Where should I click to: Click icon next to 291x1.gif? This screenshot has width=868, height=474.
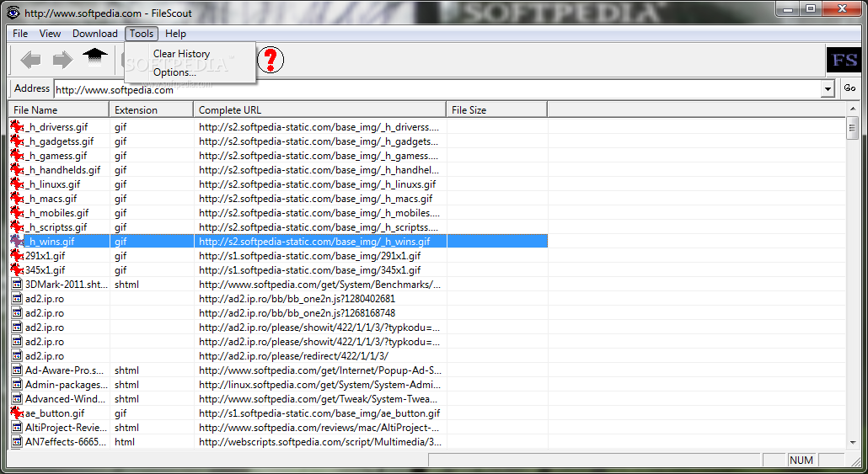pos(17,256)
